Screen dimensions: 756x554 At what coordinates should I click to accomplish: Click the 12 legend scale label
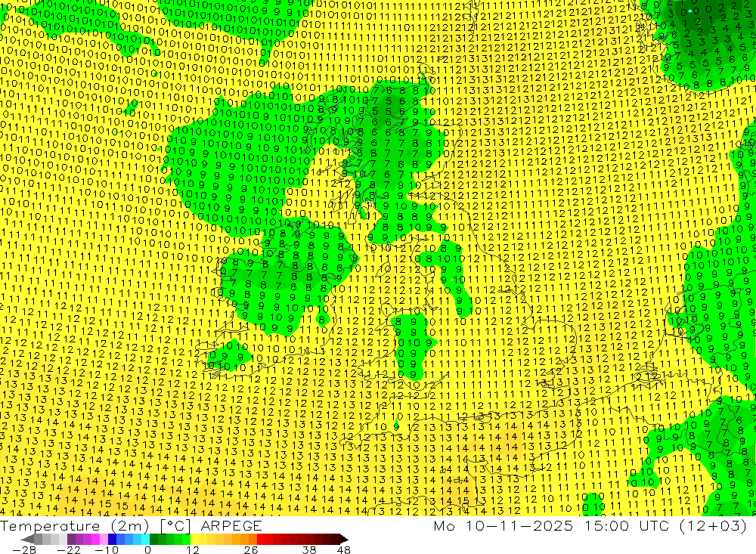click(x=193, y=549)
